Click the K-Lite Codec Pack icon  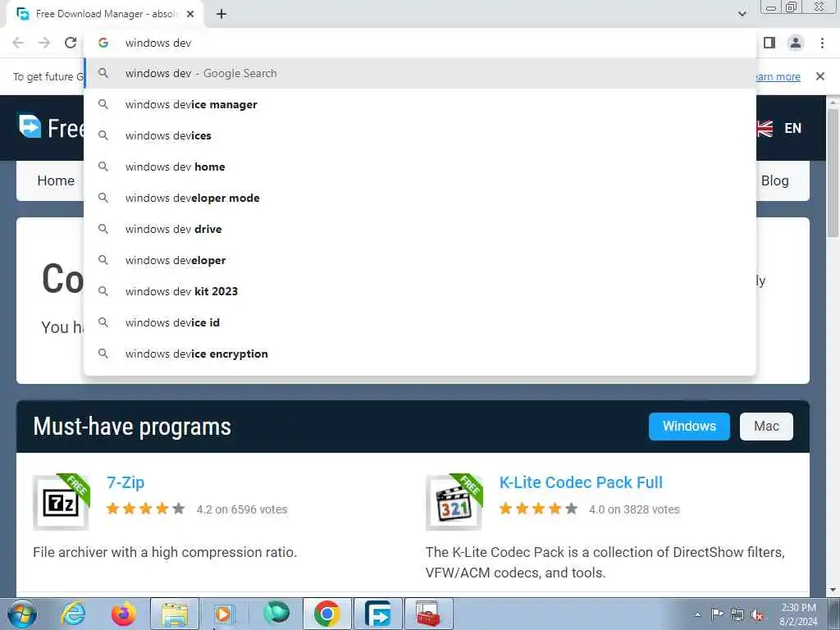click(454, 503)
